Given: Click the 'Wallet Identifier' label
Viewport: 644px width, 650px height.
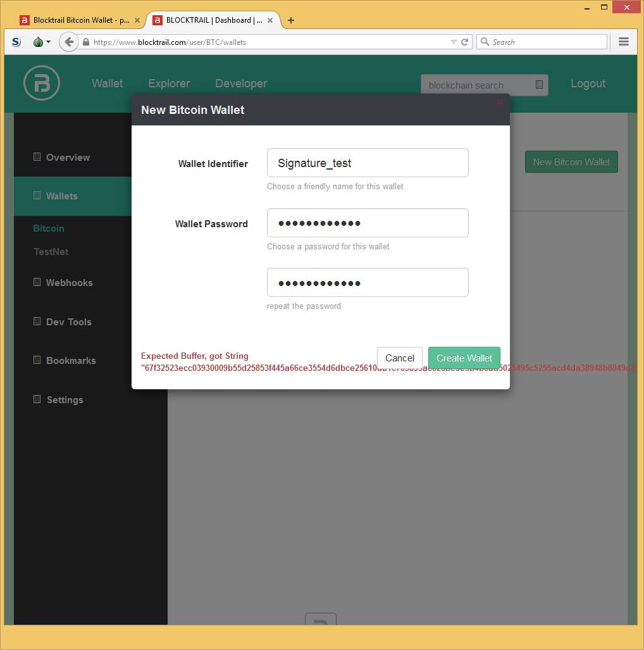Looking at the screenshot, I should pyautogui.click(x=213, y=164).
